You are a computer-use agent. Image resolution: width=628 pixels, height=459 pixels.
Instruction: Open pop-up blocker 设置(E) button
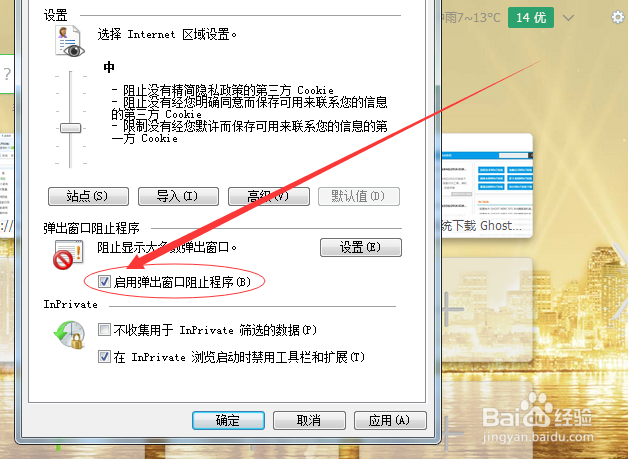coord(360,247)
